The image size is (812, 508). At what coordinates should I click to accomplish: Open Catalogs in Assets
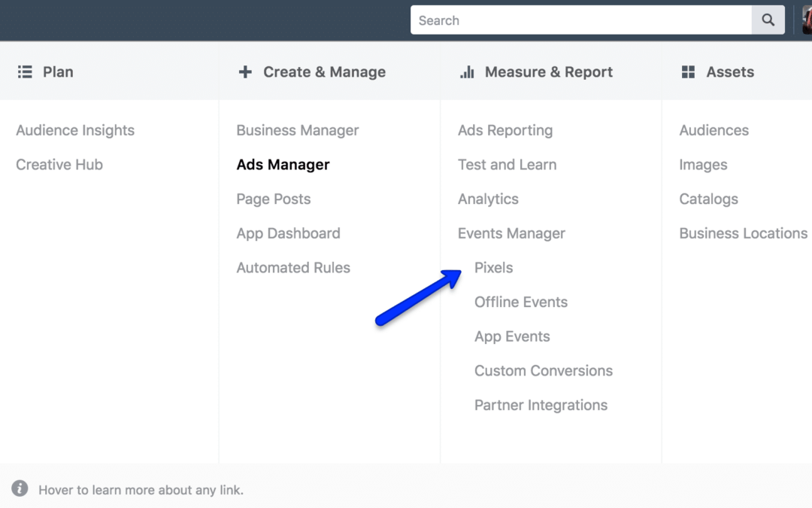(x=708, y=199)
